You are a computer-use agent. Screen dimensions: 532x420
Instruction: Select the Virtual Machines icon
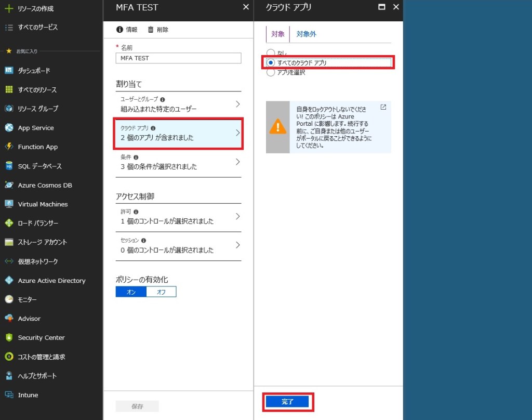[x=9, y=204]
